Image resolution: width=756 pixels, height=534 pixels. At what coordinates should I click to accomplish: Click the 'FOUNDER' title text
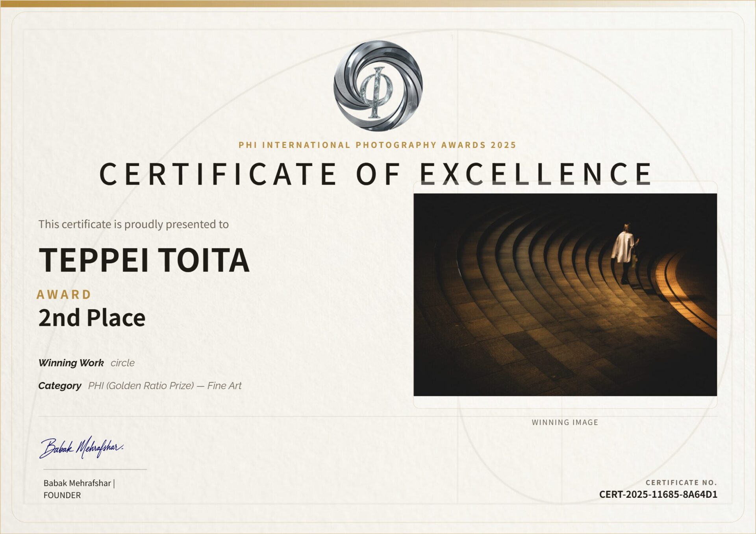pos(62,495)
